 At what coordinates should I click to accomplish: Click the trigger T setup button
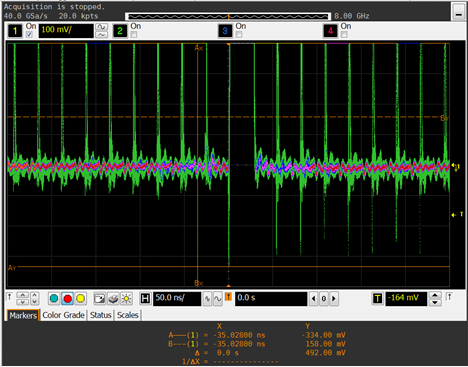[x=377, y=298]
